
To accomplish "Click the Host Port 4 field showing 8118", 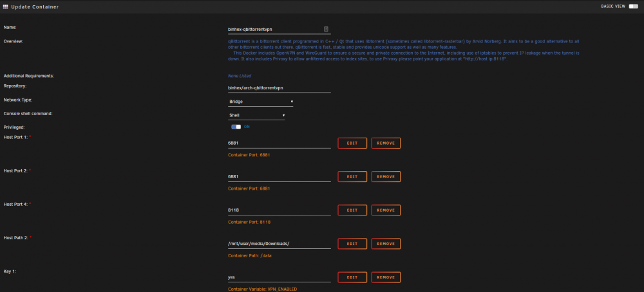I will point(279,210).
